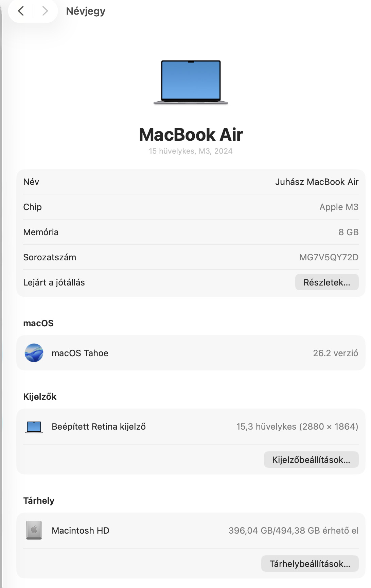Click the 396,04 GB/494,38 GB storage text
Viewport: 371px width, 588px height.
pos(294,531)
